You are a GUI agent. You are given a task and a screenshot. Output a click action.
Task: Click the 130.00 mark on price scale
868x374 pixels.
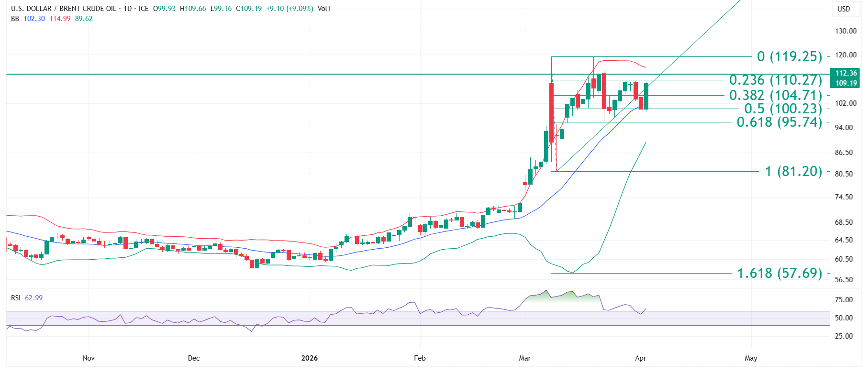tap(846, 31)
